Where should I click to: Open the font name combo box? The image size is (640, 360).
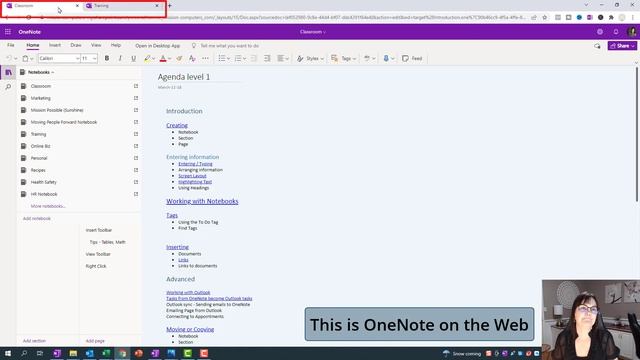(59, 58)
